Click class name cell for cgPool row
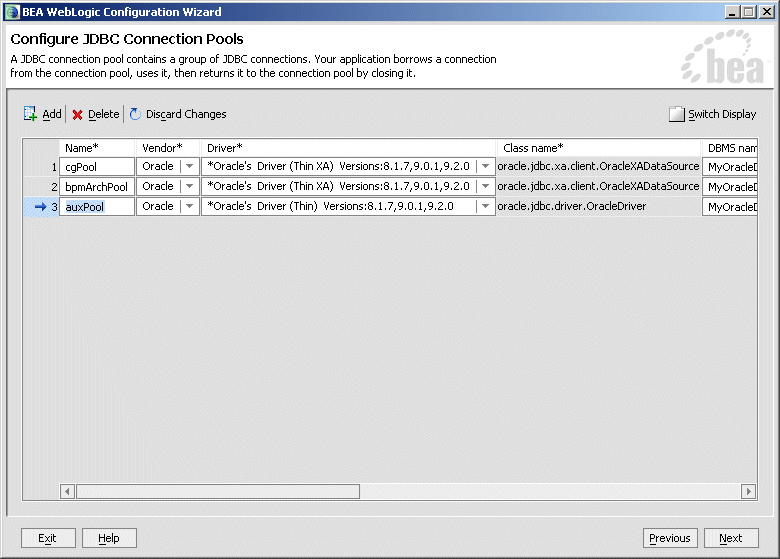 (x=599, y=167)
